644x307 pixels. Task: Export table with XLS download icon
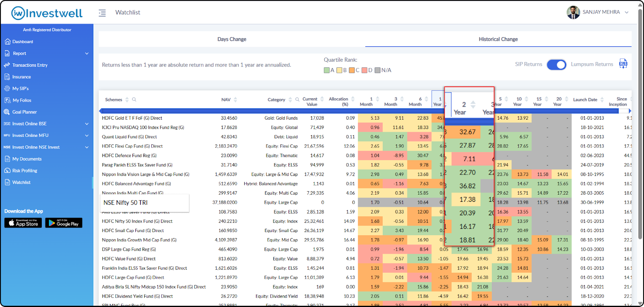623,64
